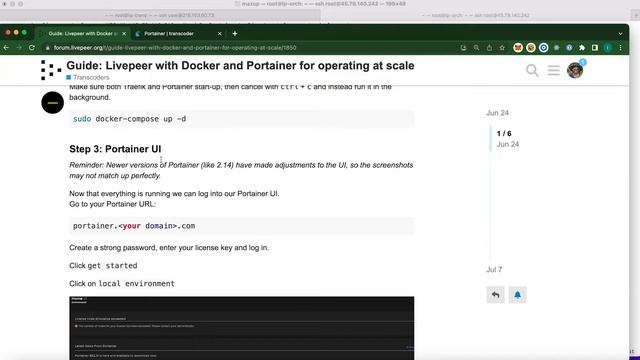The width and height of the screenshot is (640, 360).
Task: Open the Chrome profile avatar
Action: 608,48
